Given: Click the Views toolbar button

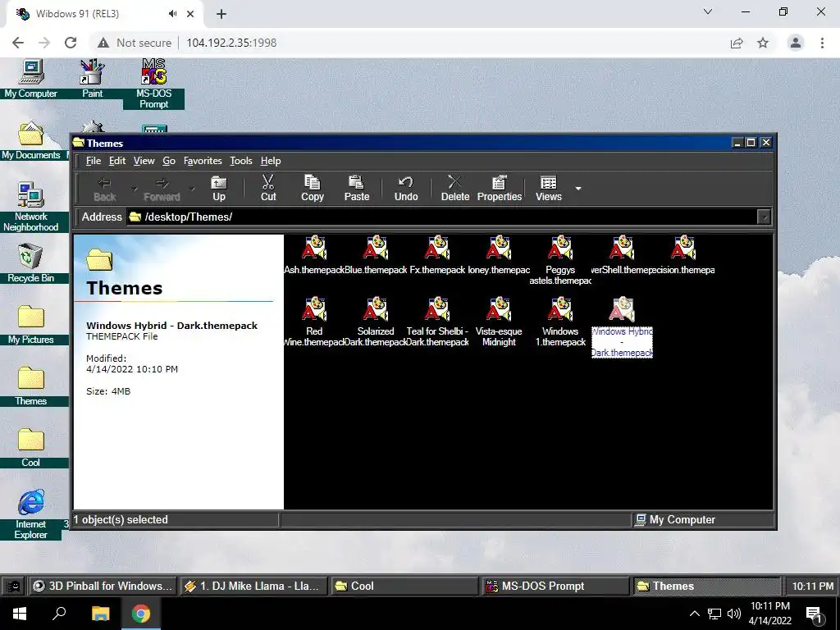Looking at the screenshot, I should click(x=549, y=188).
